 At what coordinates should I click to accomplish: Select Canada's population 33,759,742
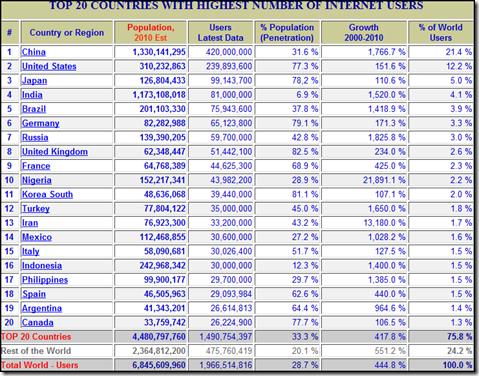point(164,322)
